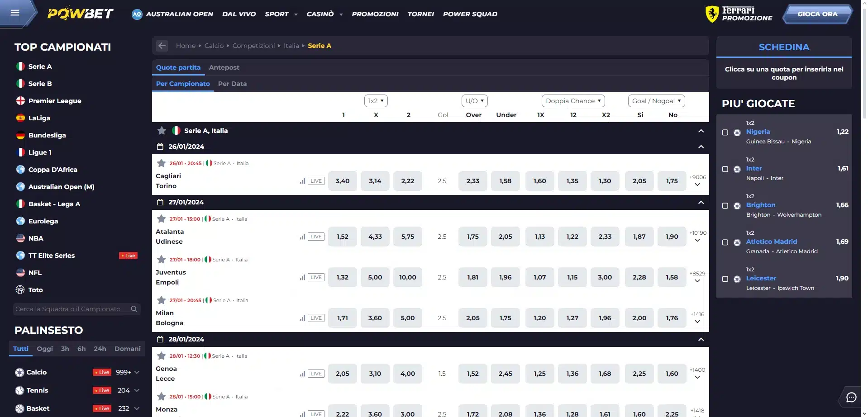Click the Tennis ball icon in Palinsesto

click(x=19, y=390)
